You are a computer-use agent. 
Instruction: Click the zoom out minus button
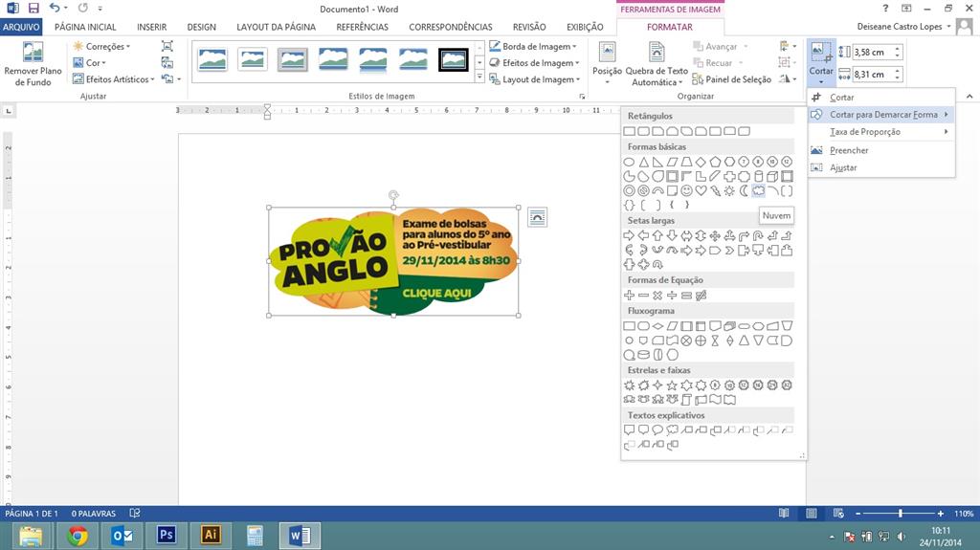[x=858, y=513]
